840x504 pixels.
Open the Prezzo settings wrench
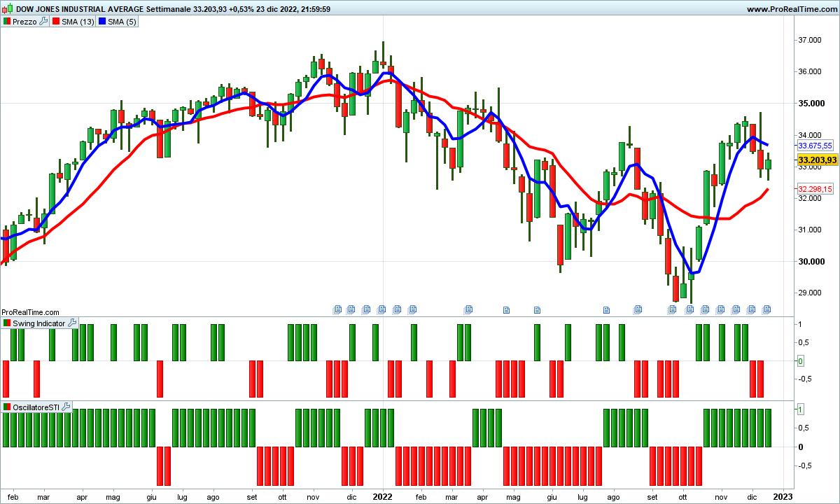[x=43, y=22]
